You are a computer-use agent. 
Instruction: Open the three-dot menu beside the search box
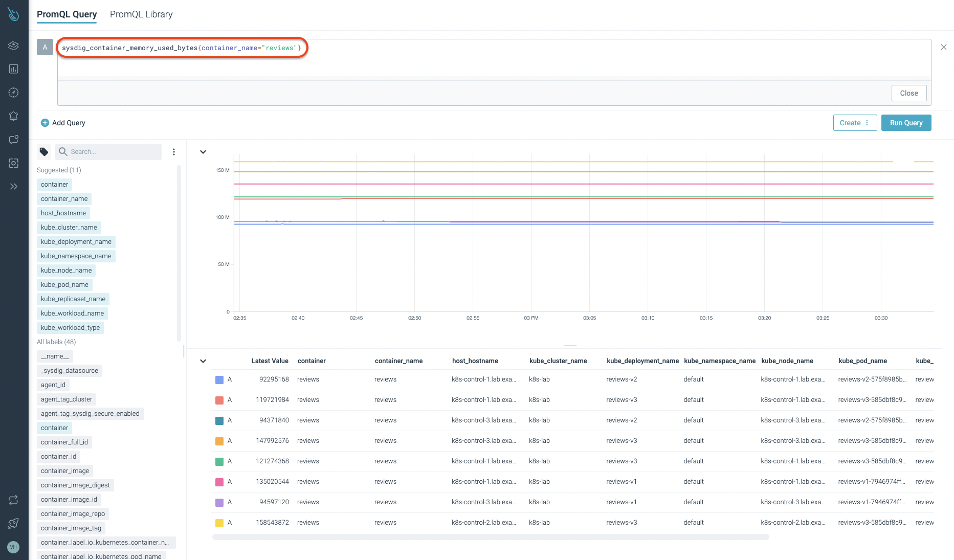click(174, 151)
